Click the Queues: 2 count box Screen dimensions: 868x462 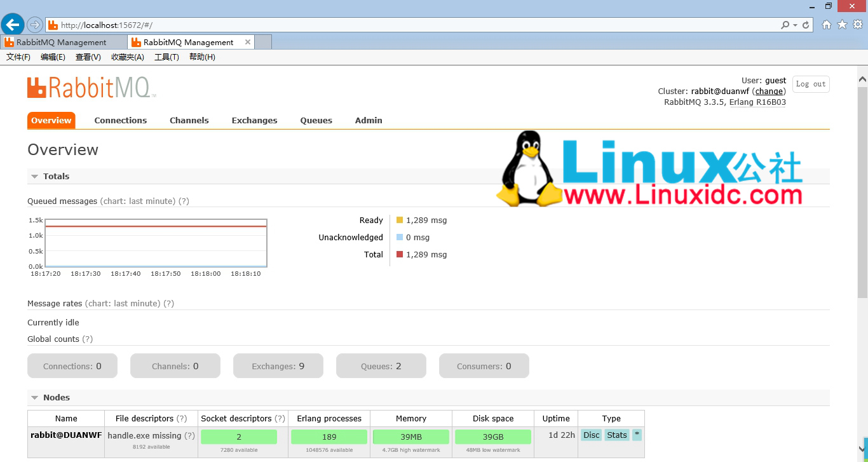[x=381, y=366]
